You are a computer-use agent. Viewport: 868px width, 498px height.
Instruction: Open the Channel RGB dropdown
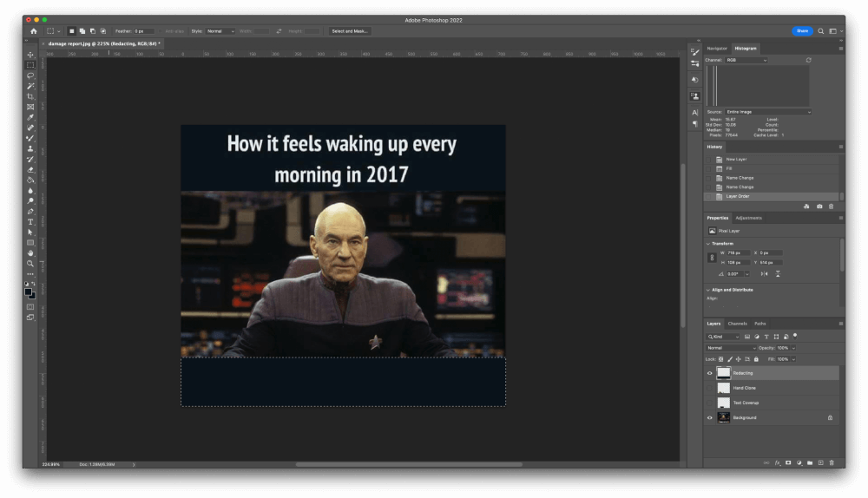click(x=746, y=61)
